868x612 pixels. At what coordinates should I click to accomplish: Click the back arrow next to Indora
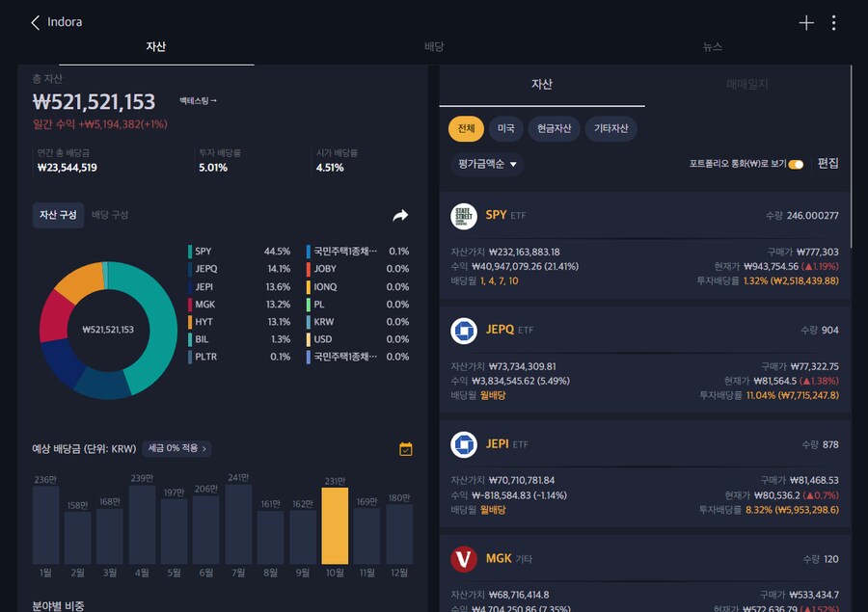click(36, 22)
